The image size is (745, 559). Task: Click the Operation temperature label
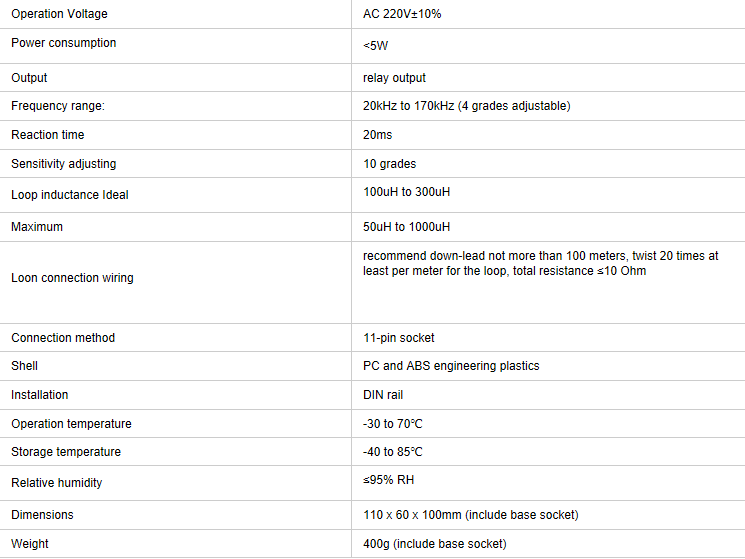pos(71,424)
